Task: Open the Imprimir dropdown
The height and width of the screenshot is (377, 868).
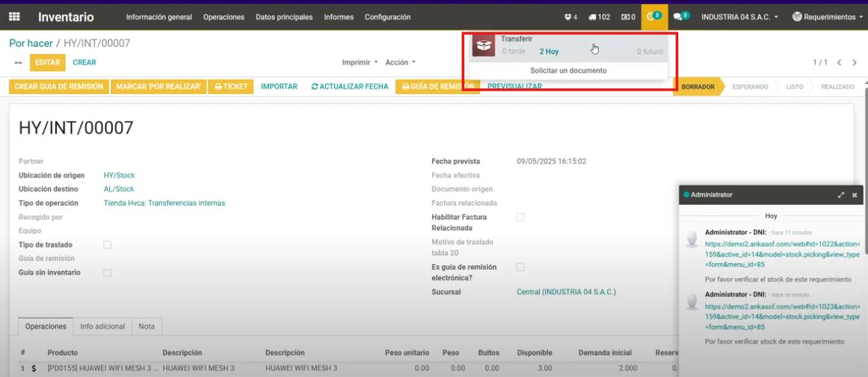Action: click(360, 62)
